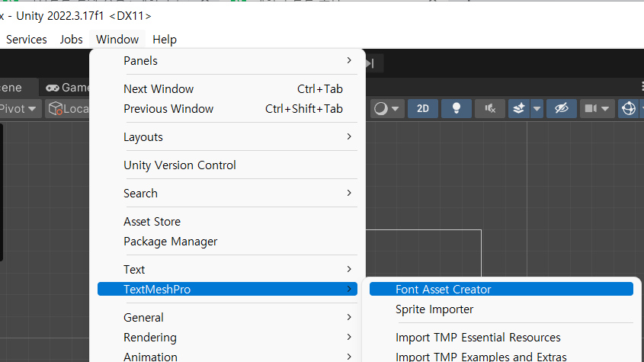This screenshot has width=644, height=362.
Task: Close the open Window menu
Action: tap(117, 40)
